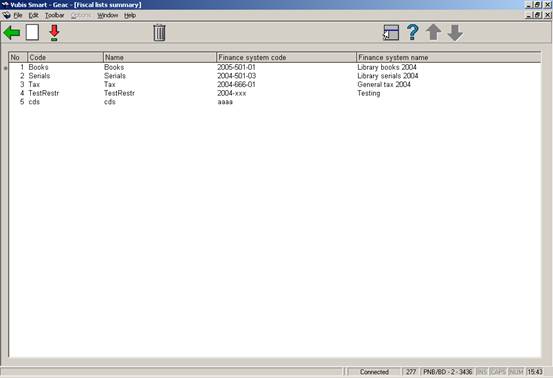Click the trash can delete icon
Image resolution: width=553 pixels, height=378 pixels.
pyautogui.click(x=159, y=33)
